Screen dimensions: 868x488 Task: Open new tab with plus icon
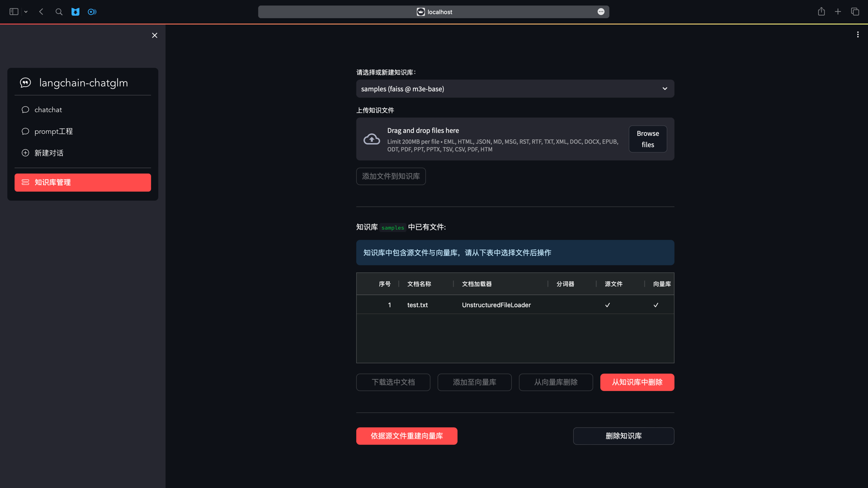point(838,12)
